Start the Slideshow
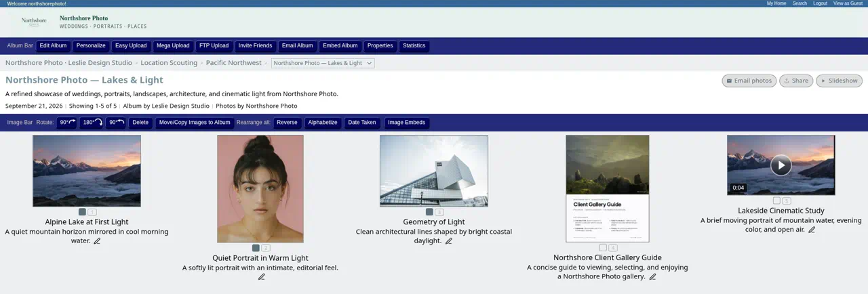 pyautogui.click(x=839, y=81)
